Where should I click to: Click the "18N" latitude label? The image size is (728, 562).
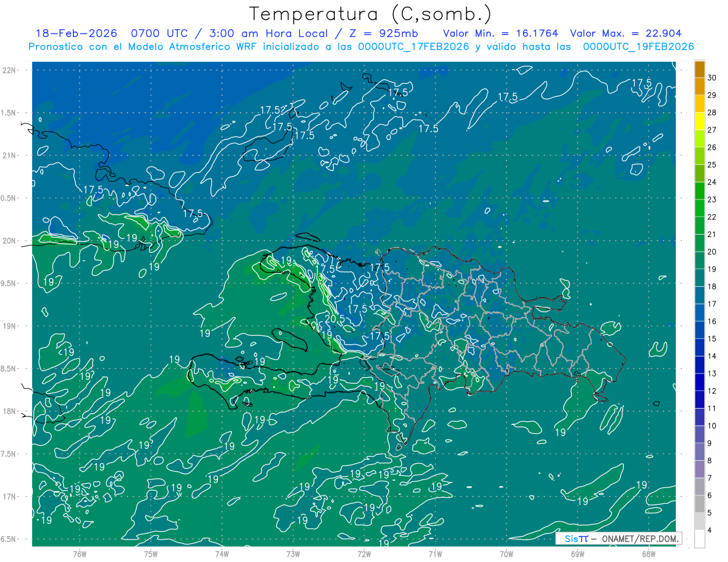pos(9,411)
